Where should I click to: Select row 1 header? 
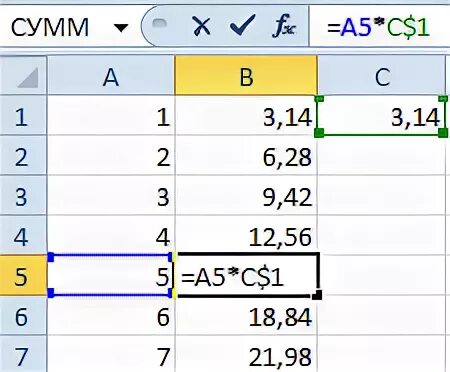pos(23,116)
